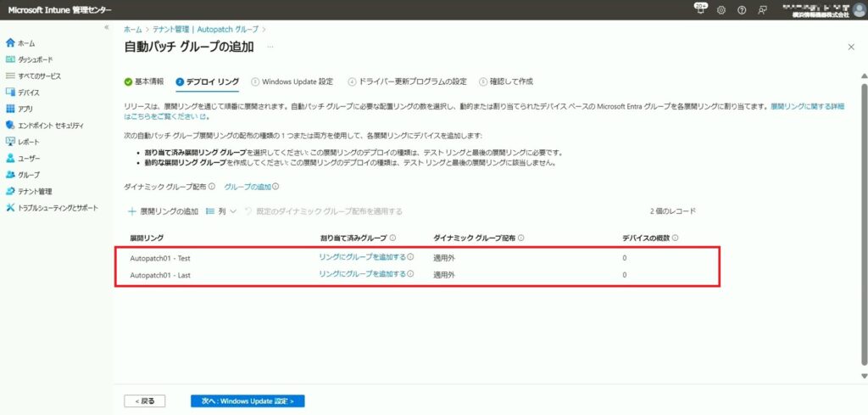The image size is (868, 415).
Task: Open the feedback icon in header
Action: 763,10
